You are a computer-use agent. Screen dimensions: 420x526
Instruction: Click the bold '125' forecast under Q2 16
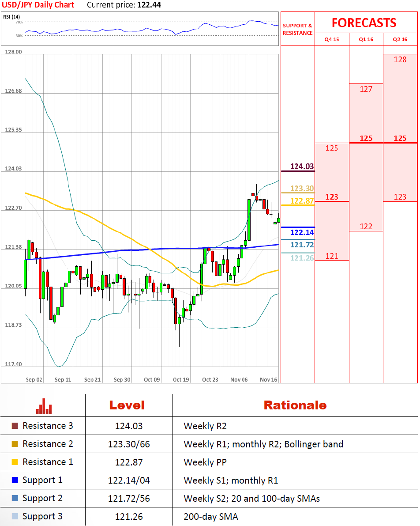pos(400,138)
